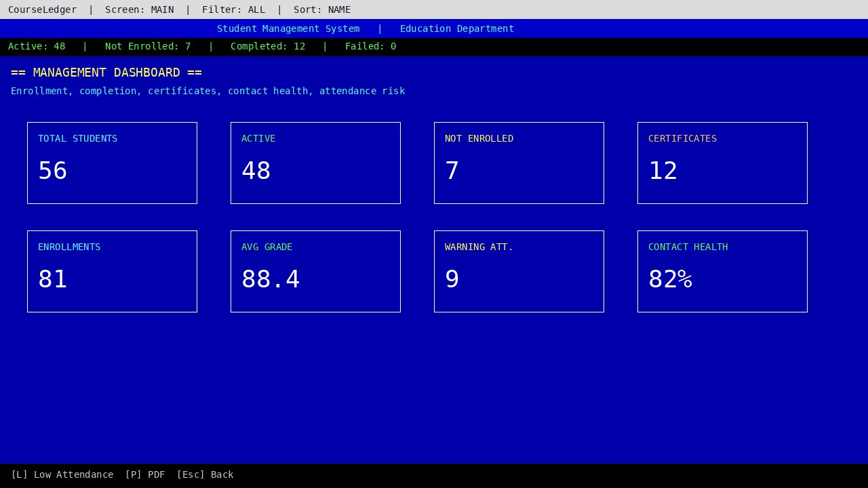Click 'Filter: ALL' in top bar
Image resolution: width=868 pixels, height=488 pixels.
point(234,9)
